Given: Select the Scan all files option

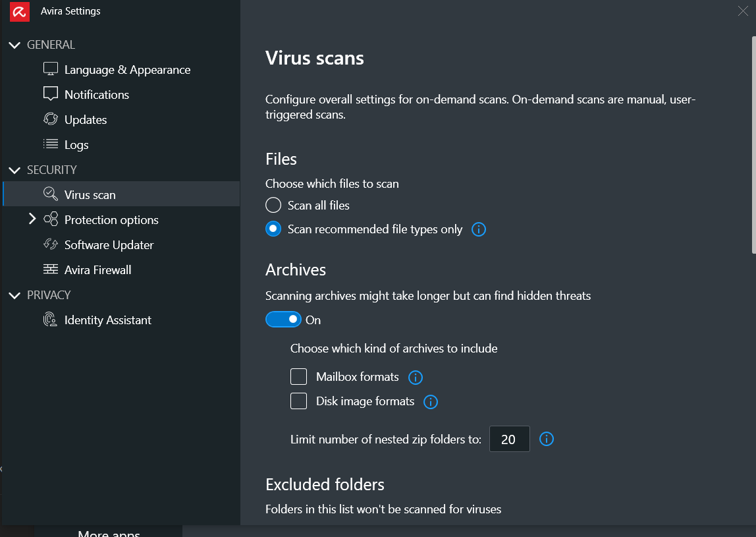Looking at the screenshot, I should tap(273, 206).
